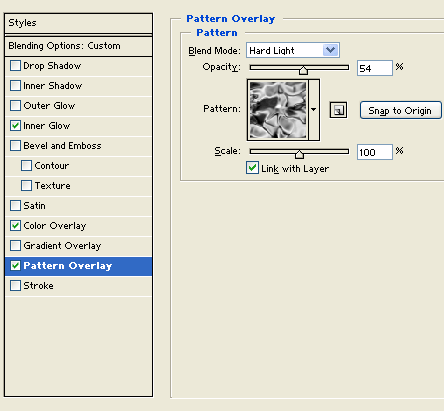Click the Scale value field showing 100
Screen dimensions: 444x411
(x=375, y=152)
